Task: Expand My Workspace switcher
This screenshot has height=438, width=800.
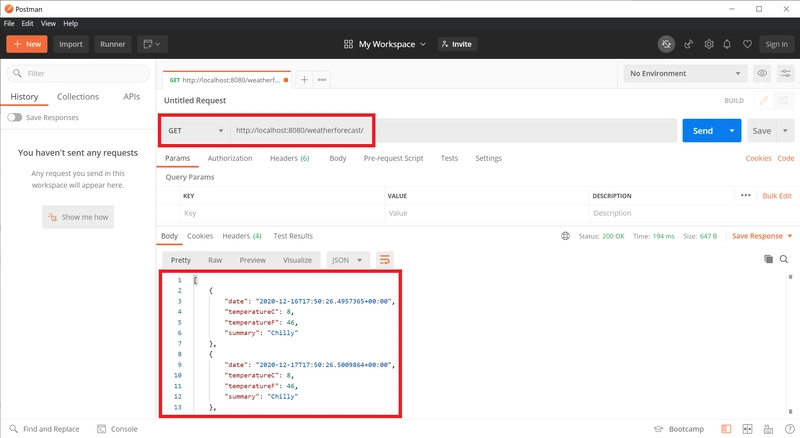Action: coord(385,44)
